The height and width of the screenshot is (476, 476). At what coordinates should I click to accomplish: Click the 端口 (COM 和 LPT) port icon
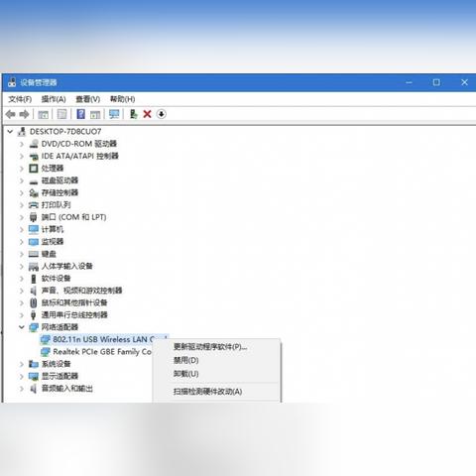click(x=34, y=217)
